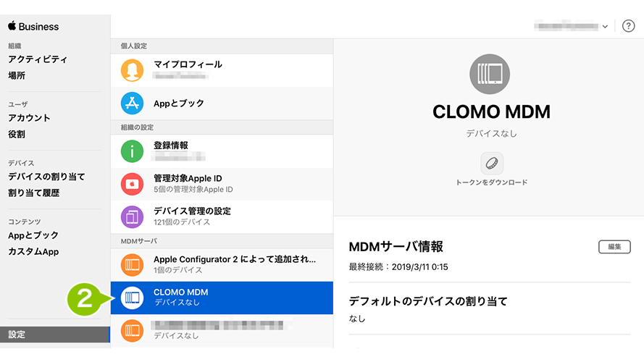Image resolution: width=644 pixels, height=362 pixels.
Task: Open 役割 under ユーザ section
Action: (17, 134)
